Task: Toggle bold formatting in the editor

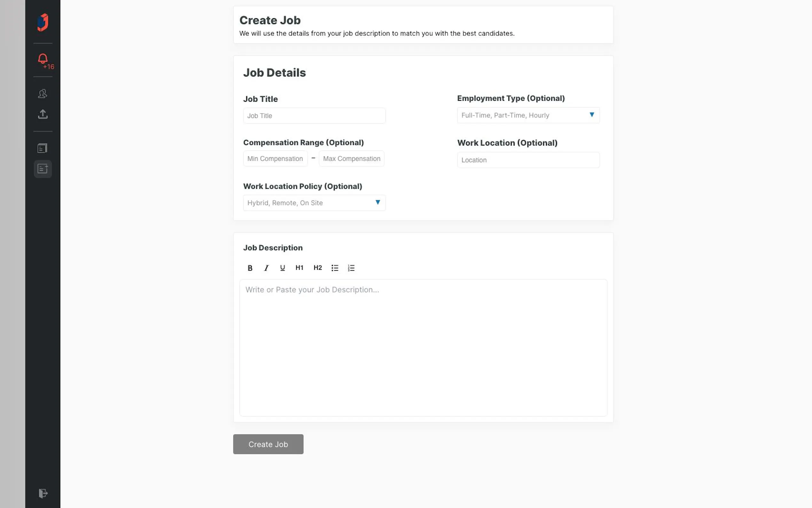Action: (250, 268)
